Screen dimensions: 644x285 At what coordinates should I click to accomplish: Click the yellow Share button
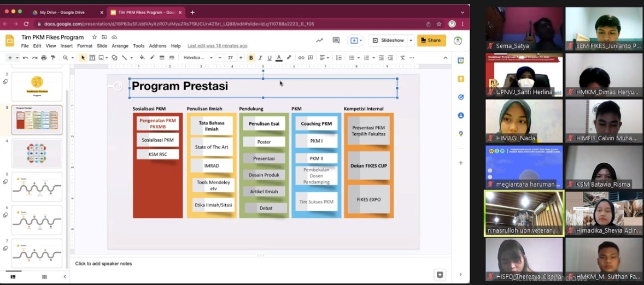point(431,40)
